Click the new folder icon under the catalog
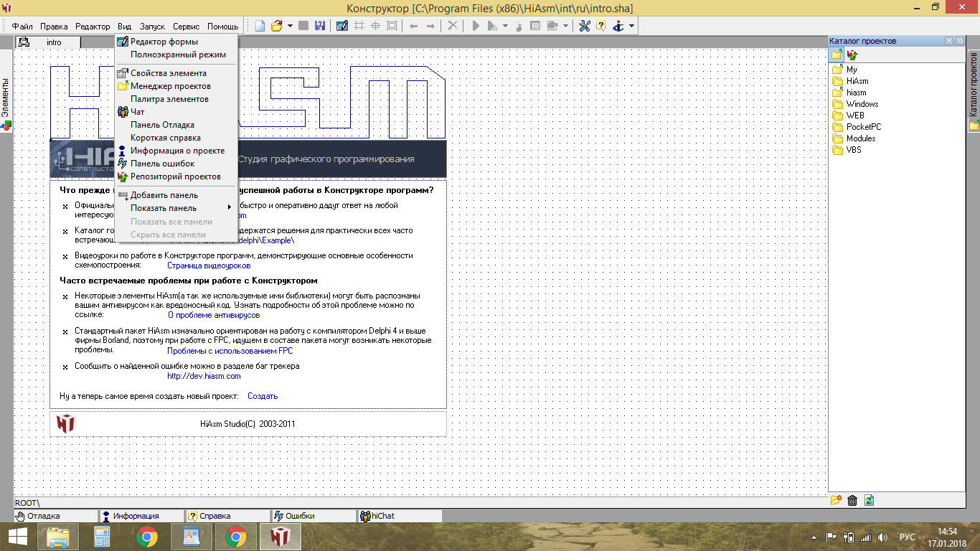The height and width of the screenshot is (551, 980). click(x=836, y=501)
